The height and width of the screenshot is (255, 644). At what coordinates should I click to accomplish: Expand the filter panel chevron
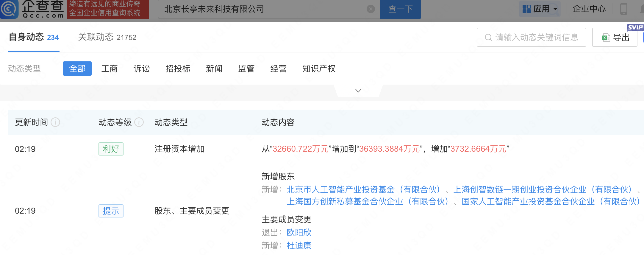point(358,91)
